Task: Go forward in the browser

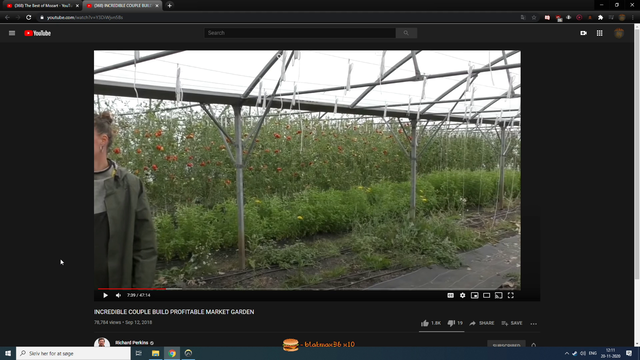Action: 18,18
